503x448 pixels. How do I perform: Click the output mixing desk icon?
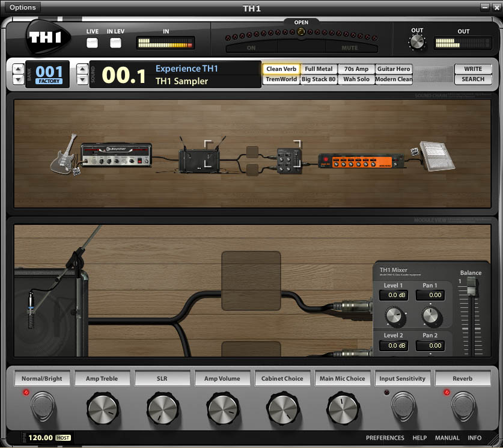pos(437,156)
